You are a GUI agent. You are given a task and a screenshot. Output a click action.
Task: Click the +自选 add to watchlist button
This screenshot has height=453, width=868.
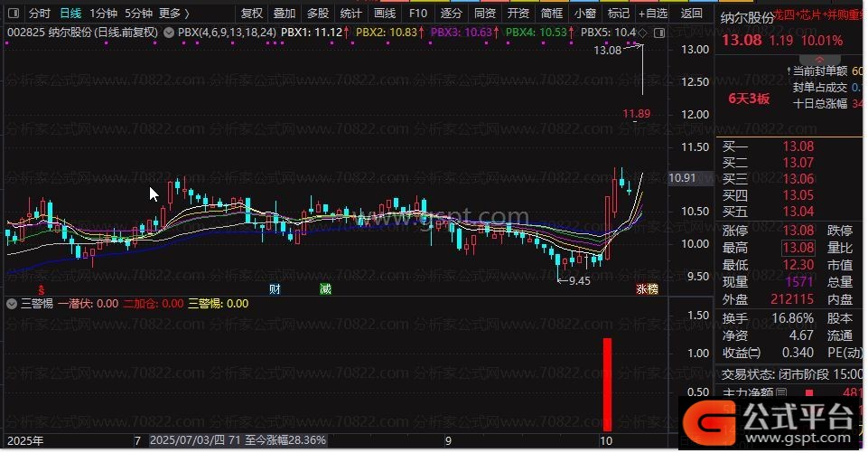[652, 14]
